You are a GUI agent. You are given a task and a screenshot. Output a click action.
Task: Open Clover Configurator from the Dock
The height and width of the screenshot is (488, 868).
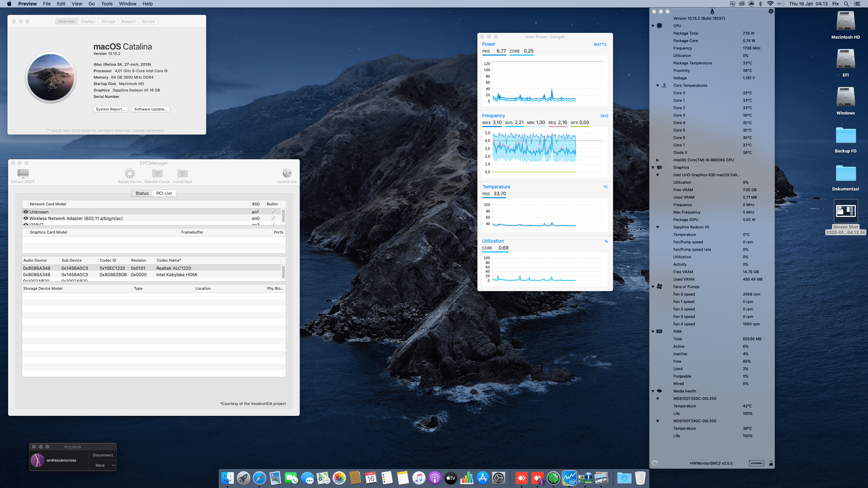click(553, 478)
